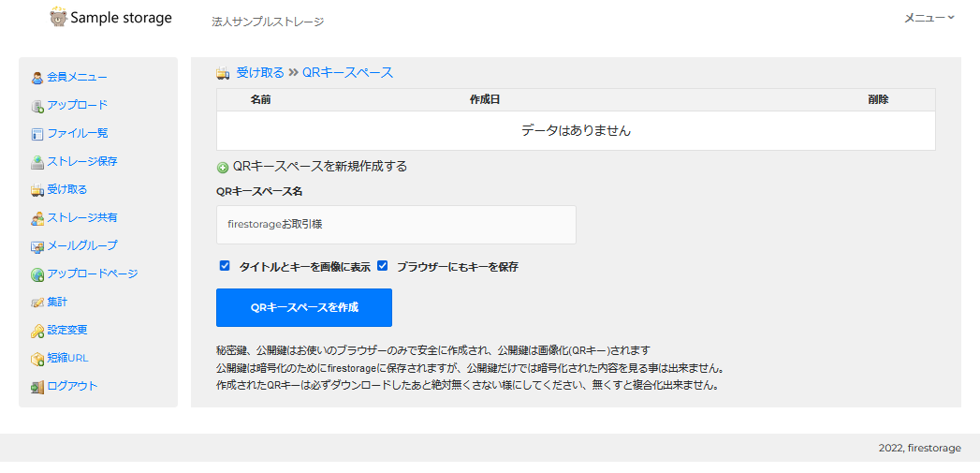This screenshot has height=473, width=980.
Task: Uncheck タイトルとキーを画像に表示 checkbox
Action: 225,266
